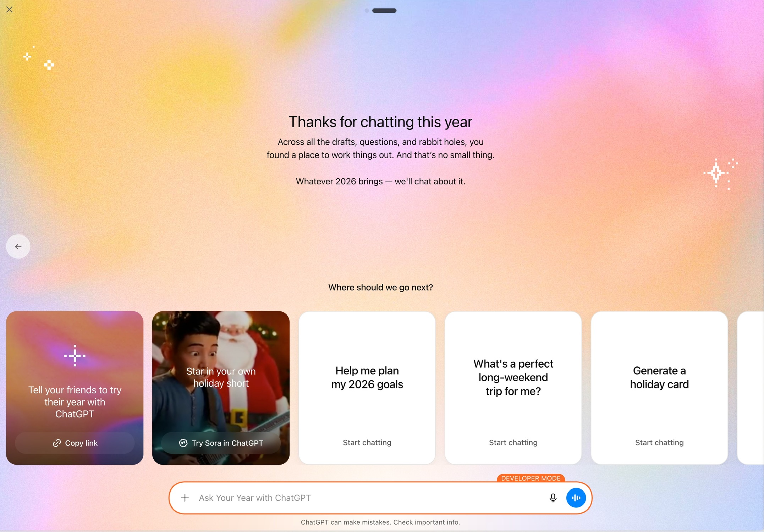Go back with the left arrow button
The height and width of the screenshot is (532, 764).
[18, 246]
